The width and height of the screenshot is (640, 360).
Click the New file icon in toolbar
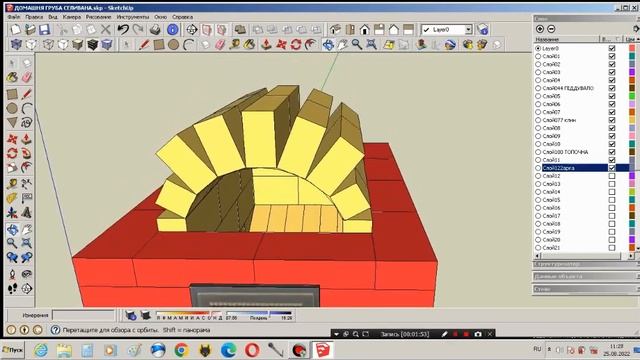point(16,29)
